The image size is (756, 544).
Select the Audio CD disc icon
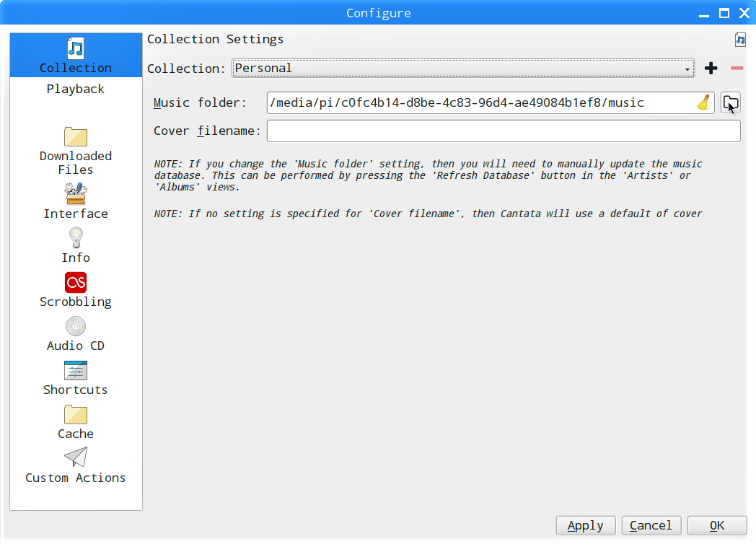pyautogui.click(x=76, y=326)
